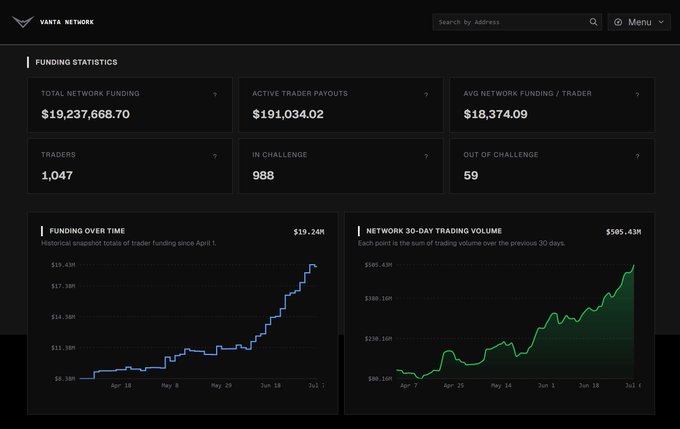The image size is (680, 429).
Task: Click the blue funding line chart
Action: 199,321
